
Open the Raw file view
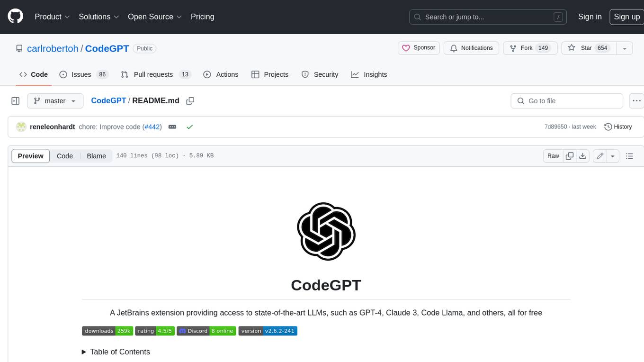[x=553, y=156]
